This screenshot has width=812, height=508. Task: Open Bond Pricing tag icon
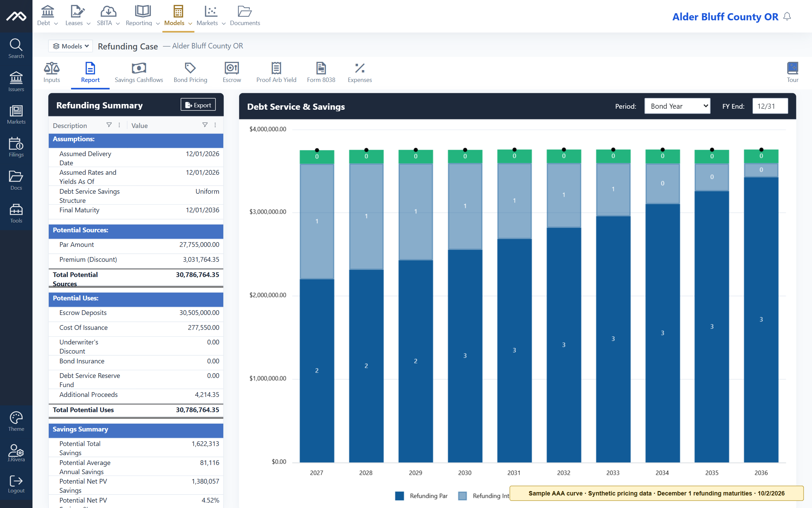tap(190, 72)
